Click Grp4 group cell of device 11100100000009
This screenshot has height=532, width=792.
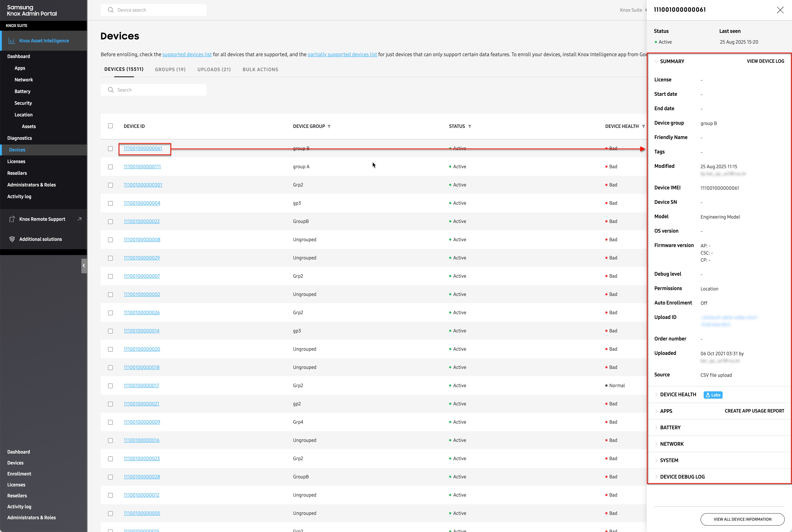[298, 422]
